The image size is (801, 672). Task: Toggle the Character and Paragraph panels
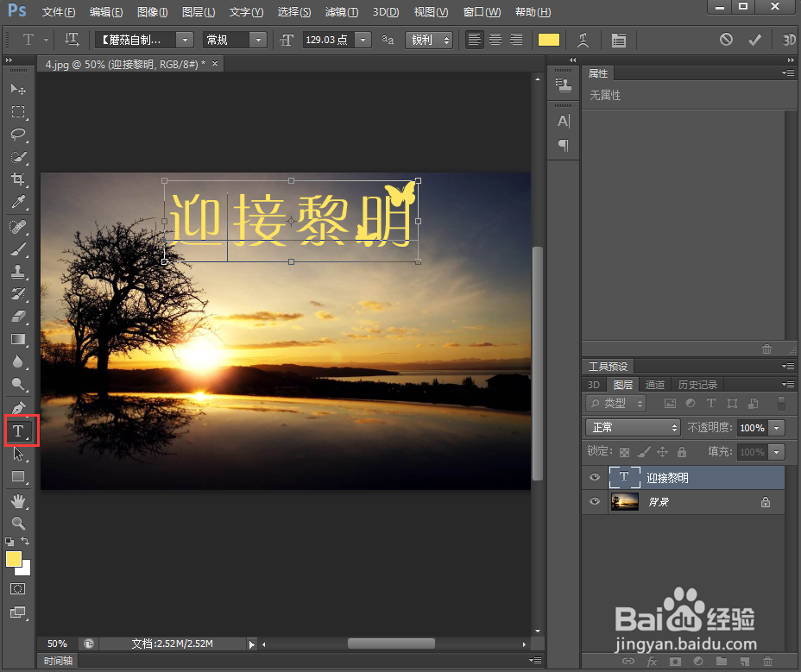click(x=618, y=40)
